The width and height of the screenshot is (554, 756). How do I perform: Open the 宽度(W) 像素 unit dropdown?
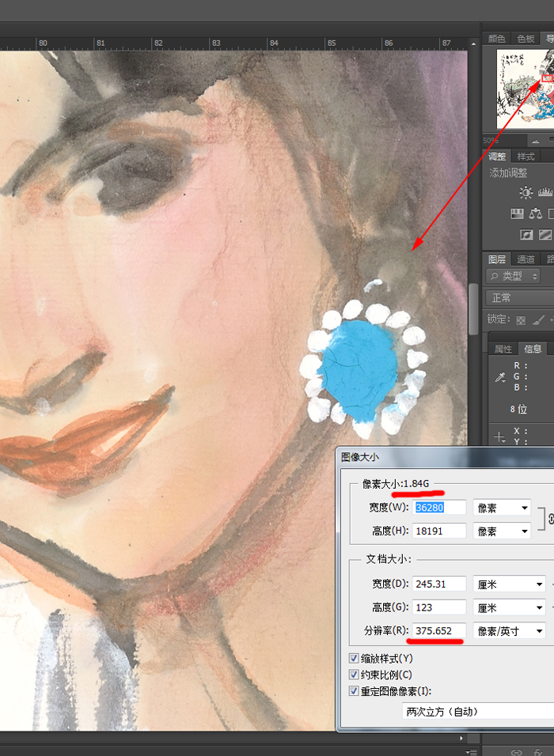pyautogui.click(x=502, y=508)
